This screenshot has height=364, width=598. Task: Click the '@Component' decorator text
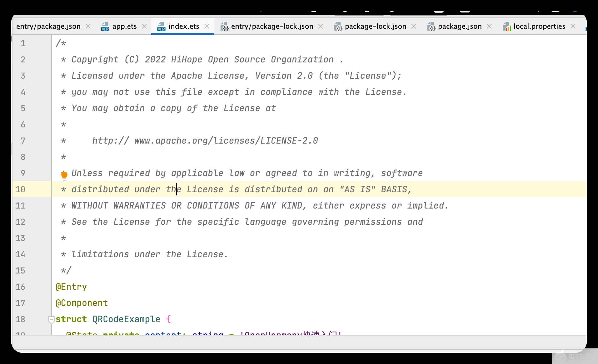click(82, 303)
